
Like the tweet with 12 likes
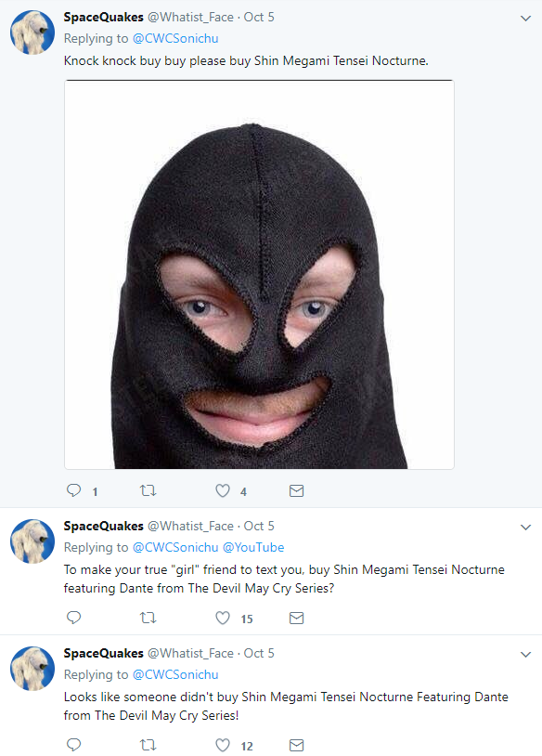[x=223, y=745]
